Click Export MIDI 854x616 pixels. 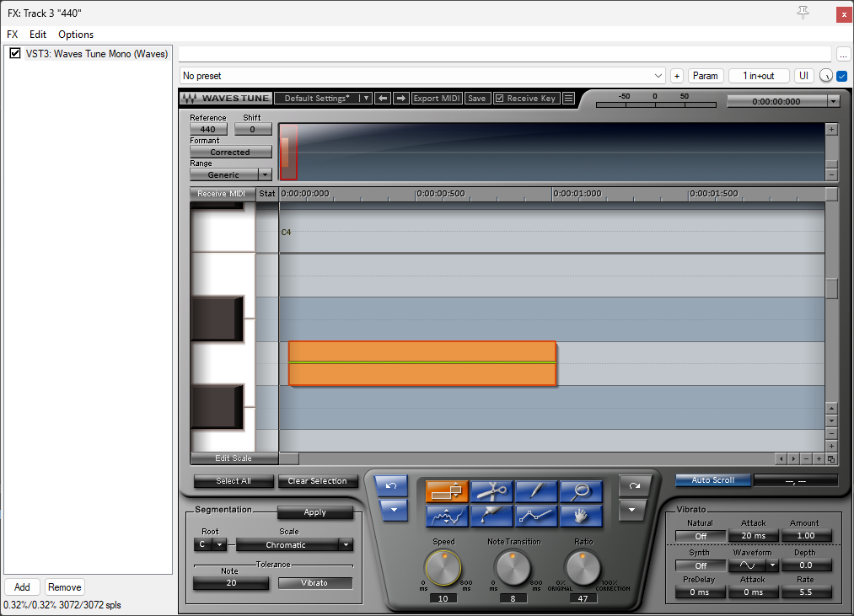coord(437,98)
